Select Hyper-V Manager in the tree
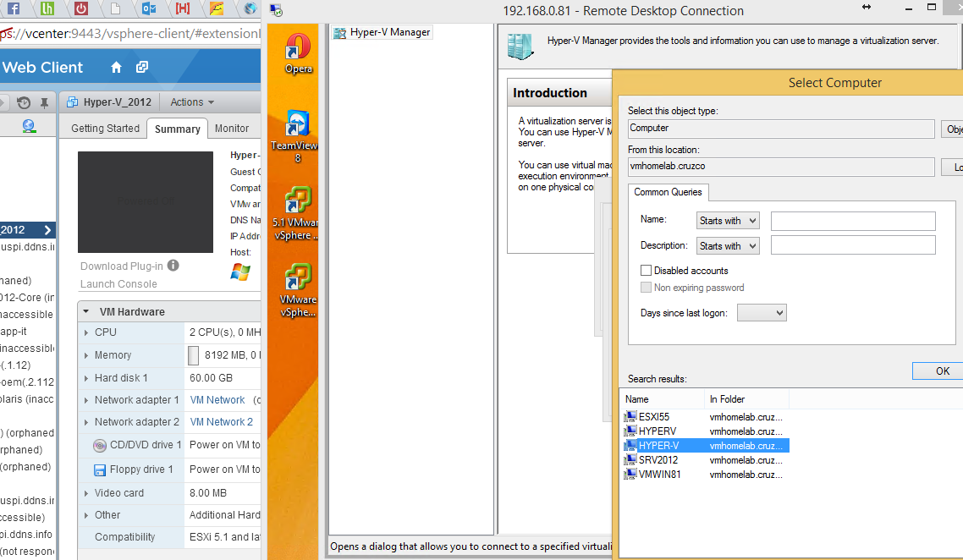963x560 pixels. click(382, 32)
